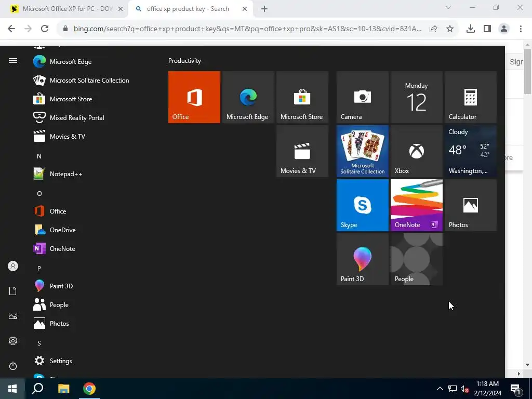
Task: Click the muted volume tray icon
Action: [x=464, y=389]
